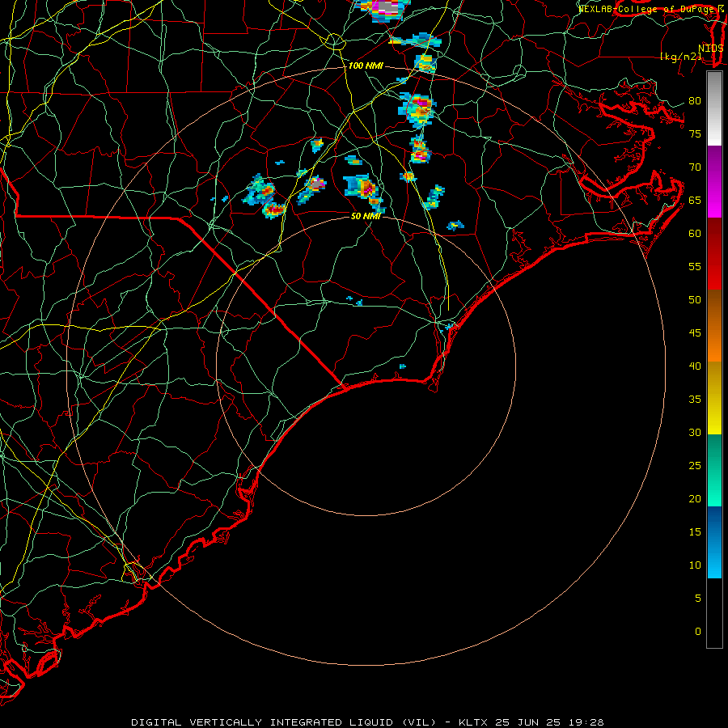Click the '50 NMI' range ring label
Image resolution: width=728 pixels, height=728 pixels.
click(x=366, y=216)
